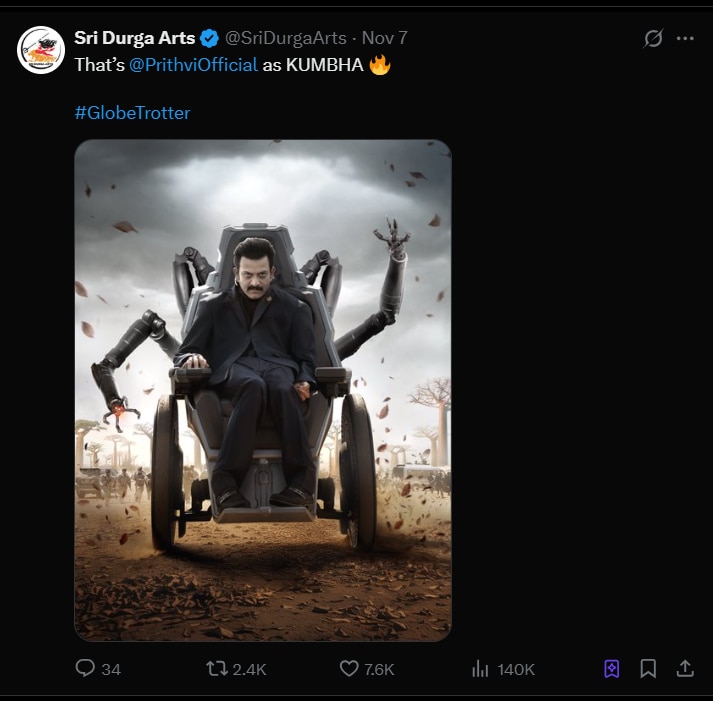
Task: Open Sri Durga Arts profile avatar
Action: (41, 50)
